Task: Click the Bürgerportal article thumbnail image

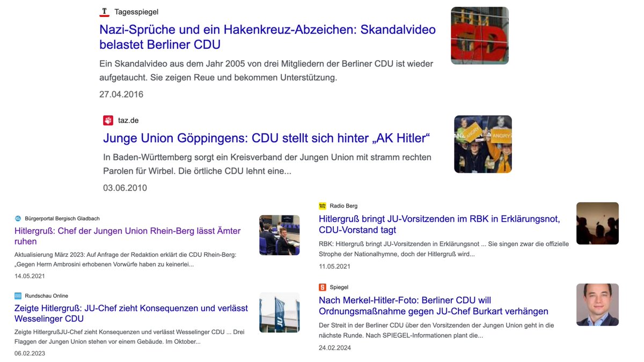Action: coord(280,235)
